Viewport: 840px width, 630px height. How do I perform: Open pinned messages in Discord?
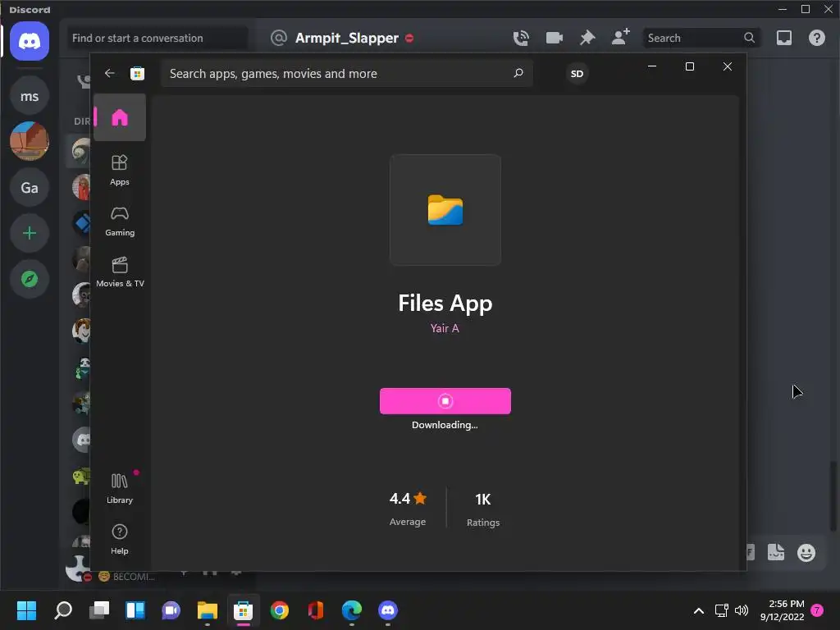click(587, 38)
